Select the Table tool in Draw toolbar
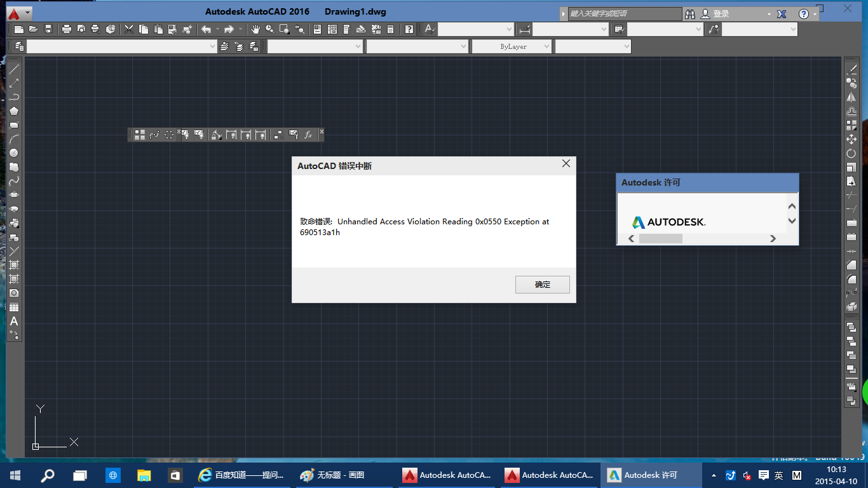Screen dimensions: 868x488 14,307
